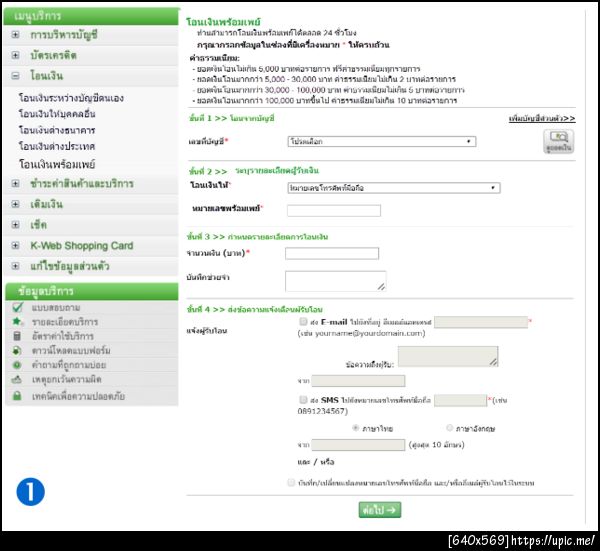The image size is (600, 551).
Task: Click the ดูยอดเงin balance check icon
Action: (x=559, y=141)
